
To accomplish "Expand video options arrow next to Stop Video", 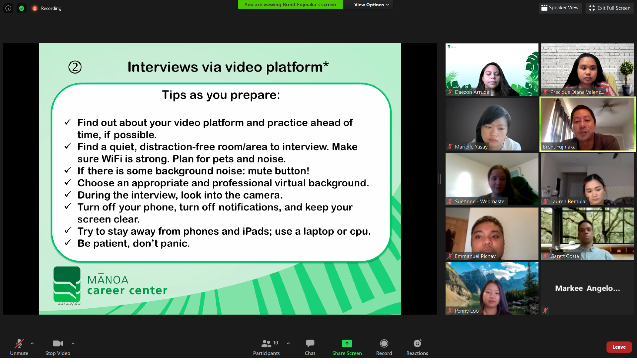I will point(73,343).
